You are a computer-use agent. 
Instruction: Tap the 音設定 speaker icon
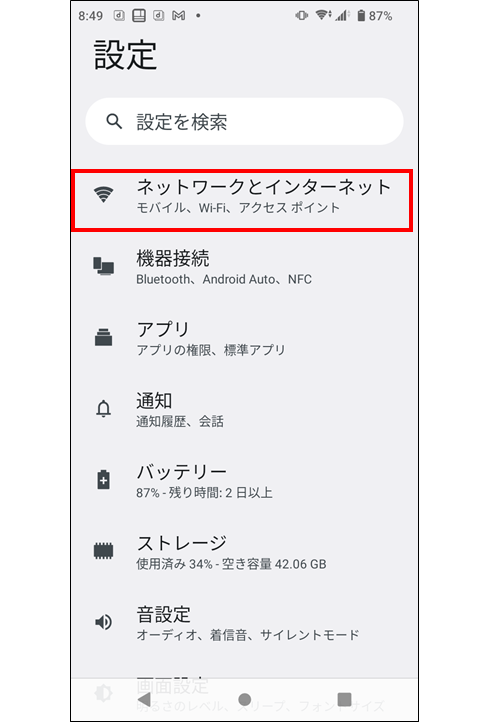tap(104, 622)
